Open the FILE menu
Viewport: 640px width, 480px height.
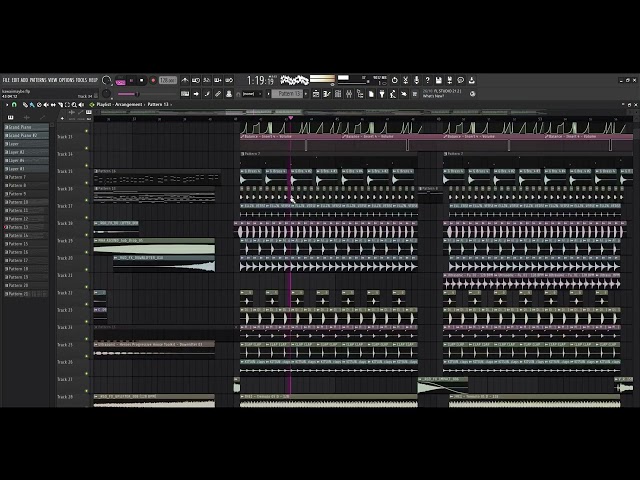point(7,80)
